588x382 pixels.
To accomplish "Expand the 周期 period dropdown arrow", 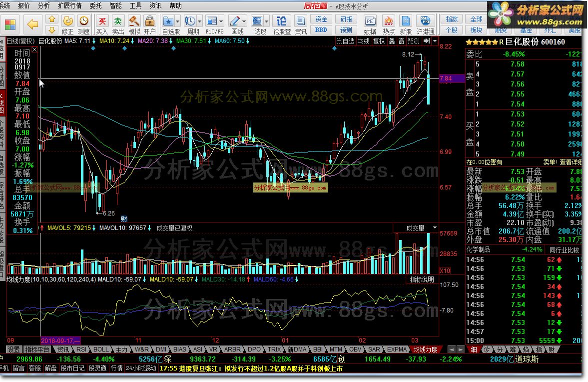I will click(199, 21).
